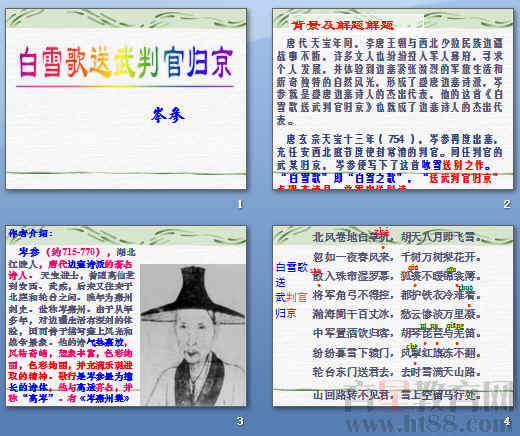The image size is (520, 436).
Task: Click the author name 岑参 on slide 1
Action: pos(168,115)
